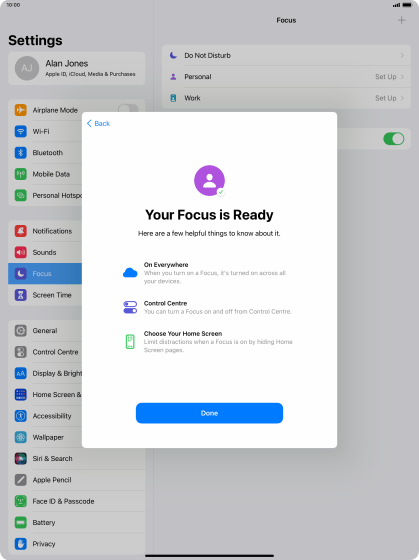Screen dimensions: 419x560
Task: Select the Wi-Fi icon in sidebar
Action: 21,131
